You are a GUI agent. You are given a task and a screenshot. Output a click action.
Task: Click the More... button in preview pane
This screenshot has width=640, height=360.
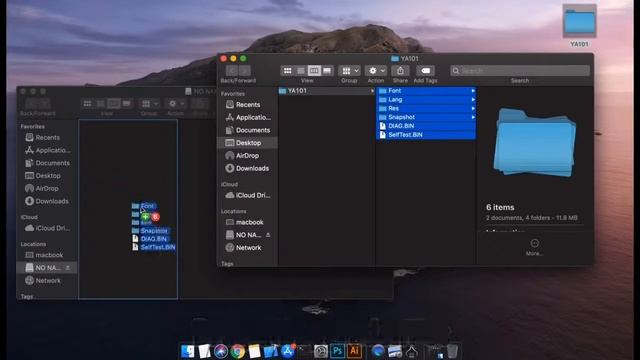[x=534, y=247]
